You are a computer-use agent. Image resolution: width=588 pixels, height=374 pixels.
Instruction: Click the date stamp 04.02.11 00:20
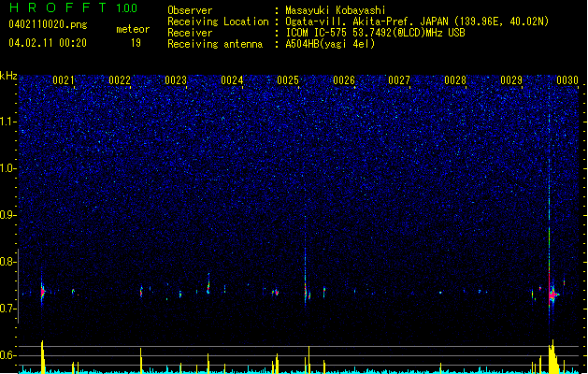point(48,43)
